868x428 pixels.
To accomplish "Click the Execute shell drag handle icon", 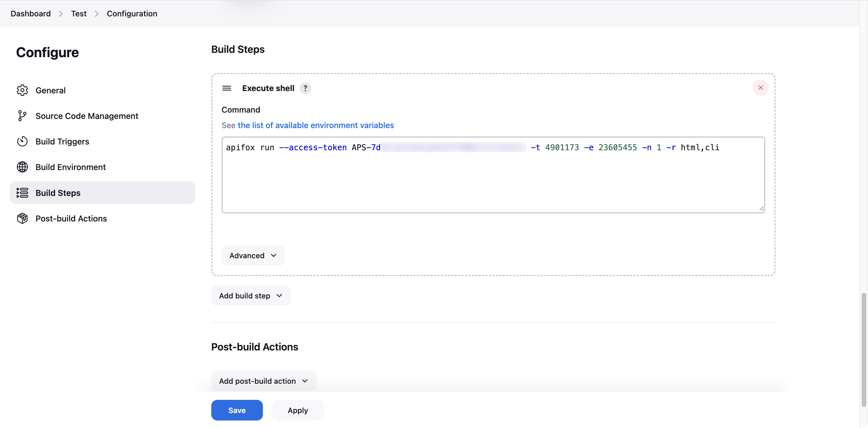I will (x=226, y=88).
